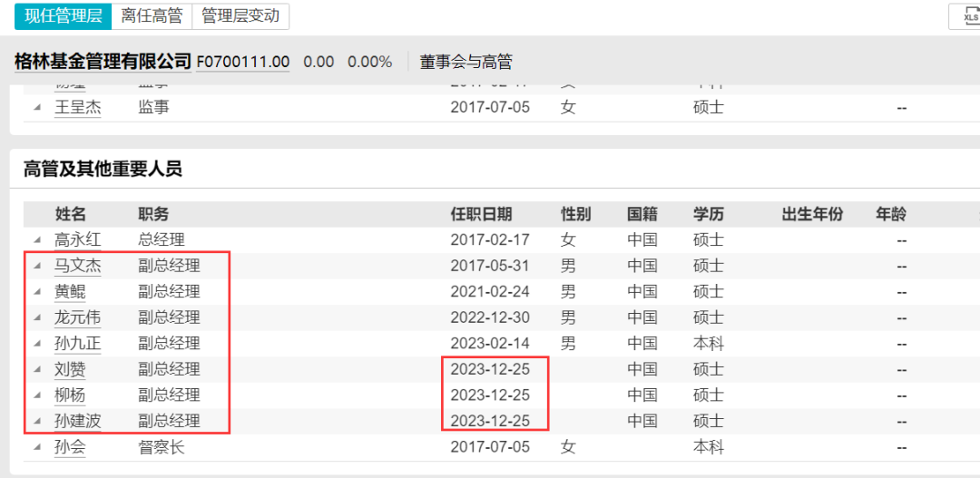The width and height of the screenshot is (980, 478).
Task: Expand the row for 高永红
Action: pyautogui.click(x=37, y=240)
